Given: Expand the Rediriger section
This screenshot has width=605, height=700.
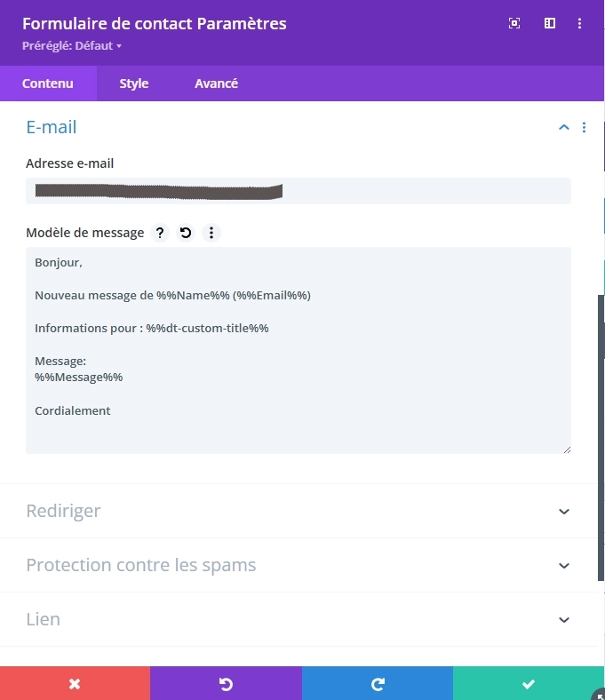Looking at the screenshot, I should (x=299, y=511).
